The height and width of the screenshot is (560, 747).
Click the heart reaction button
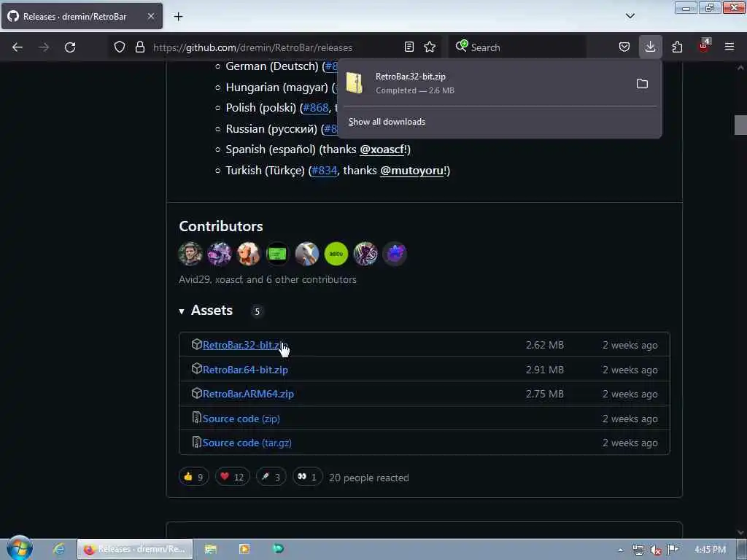click(232, 477)
